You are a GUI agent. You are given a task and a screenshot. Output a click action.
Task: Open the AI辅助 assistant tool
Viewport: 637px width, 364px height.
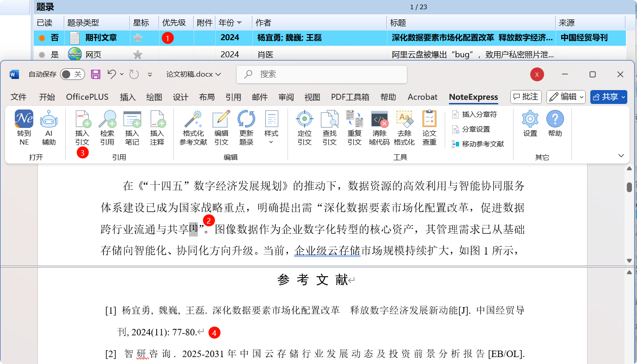tap(49, 128)
